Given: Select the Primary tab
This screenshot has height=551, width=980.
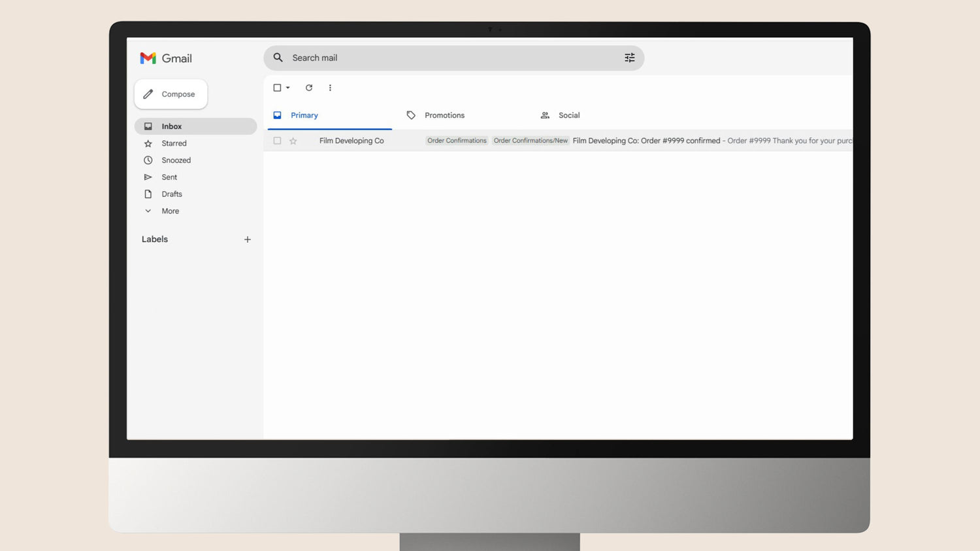Looking at the screenshot, I should tap(304, 116).
